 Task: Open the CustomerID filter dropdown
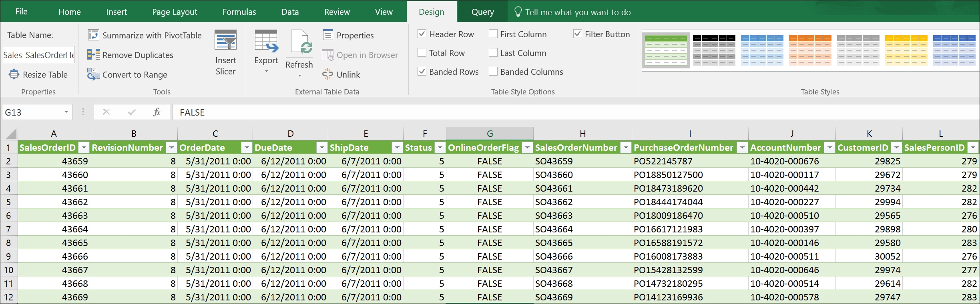click(897, 148)
